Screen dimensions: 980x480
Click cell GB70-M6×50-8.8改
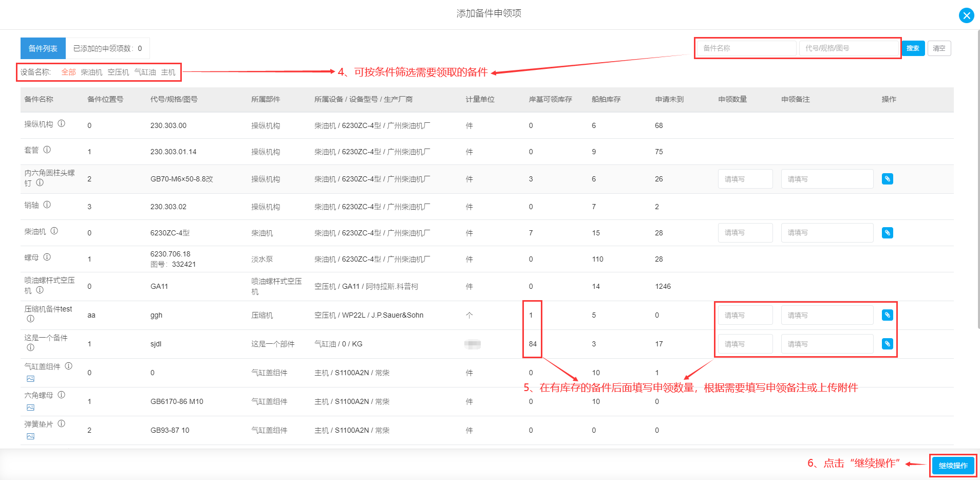pos(181,179)
